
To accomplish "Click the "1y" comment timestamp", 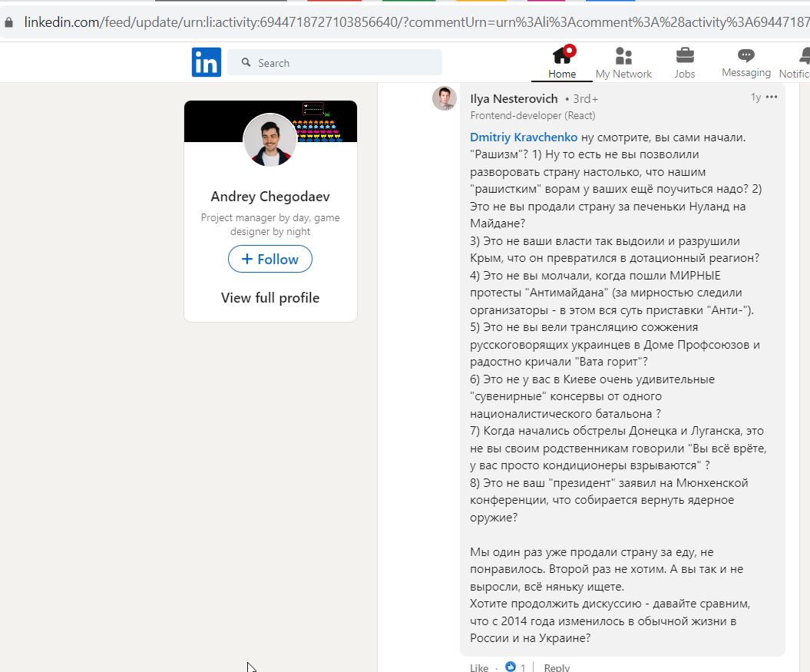I will point(755,98).
